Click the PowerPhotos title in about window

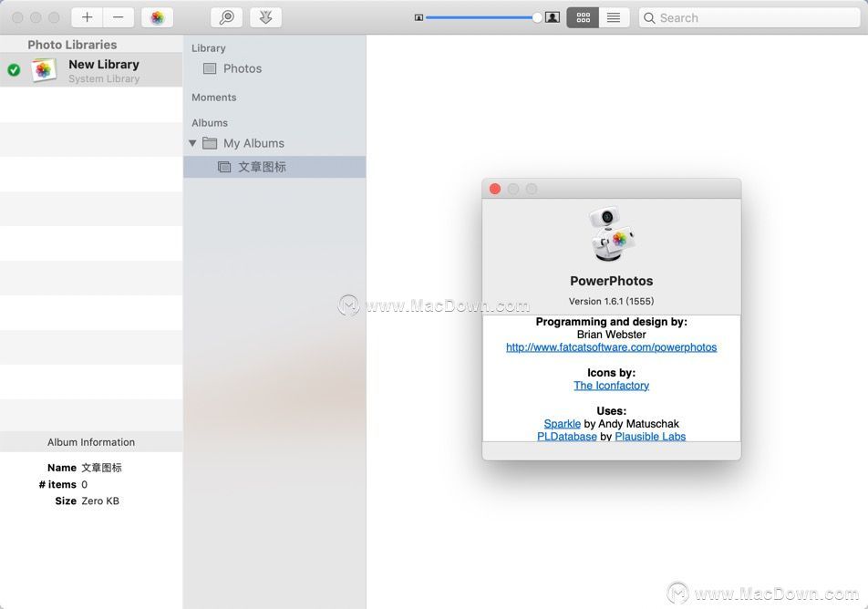611,281
